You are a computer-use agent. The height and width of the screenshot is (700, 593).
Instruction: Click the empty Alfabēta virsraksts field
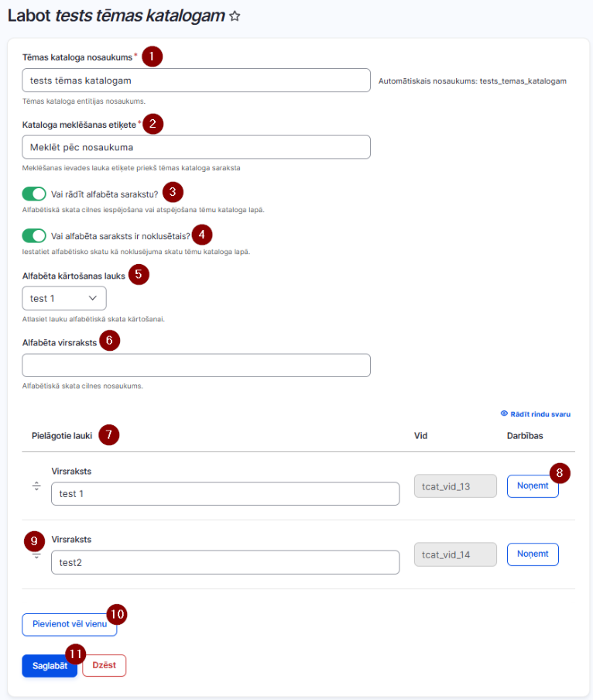197,365
